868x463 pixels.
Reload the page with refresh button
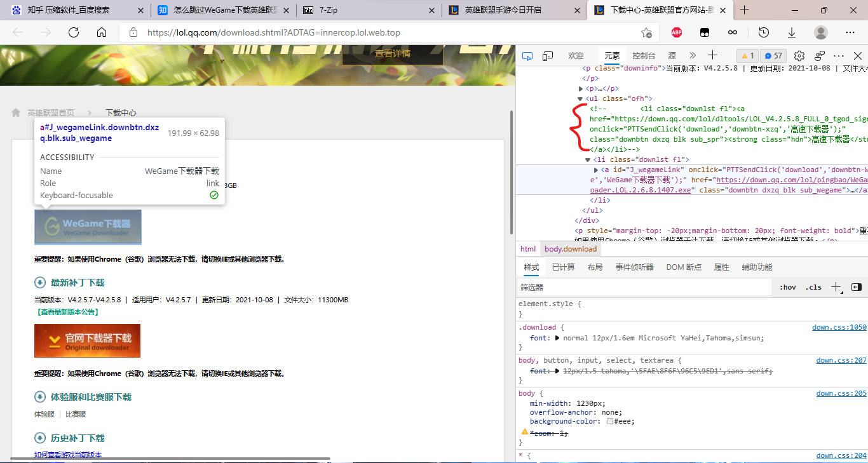[x=74, y=32]
